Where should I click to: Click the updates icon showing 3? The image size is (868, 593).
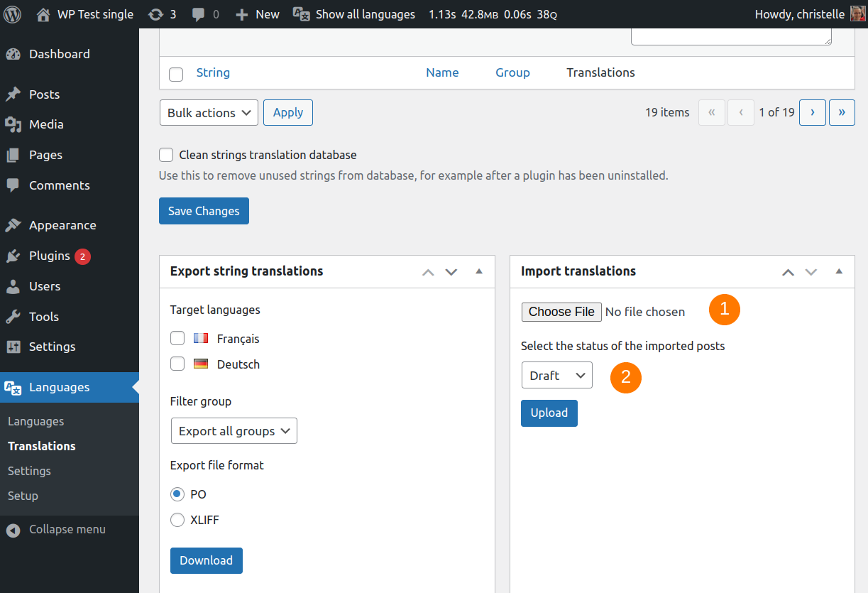pyautogui.click(x=155, y=14)
